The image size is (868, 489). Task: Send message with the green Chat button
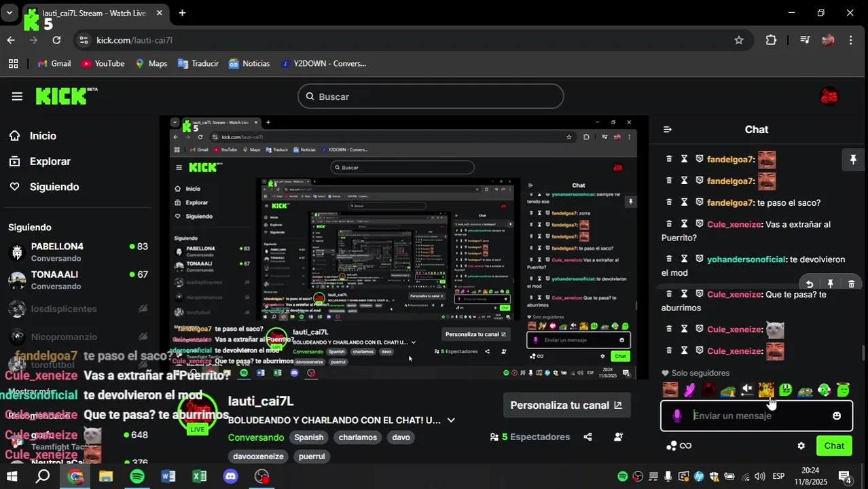tap(834, 446)
